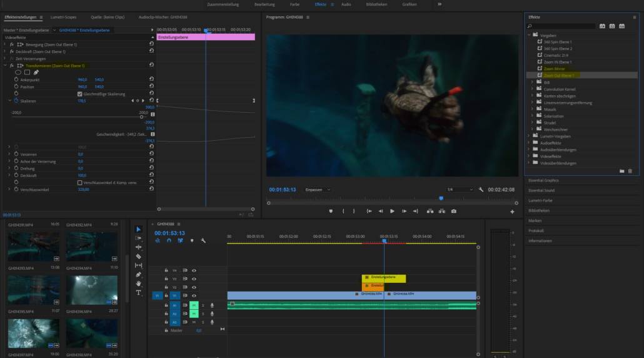Viewport: 644px width, 358px height.
Task: Click the Export Frame camera icon
Action: point(454,212)
